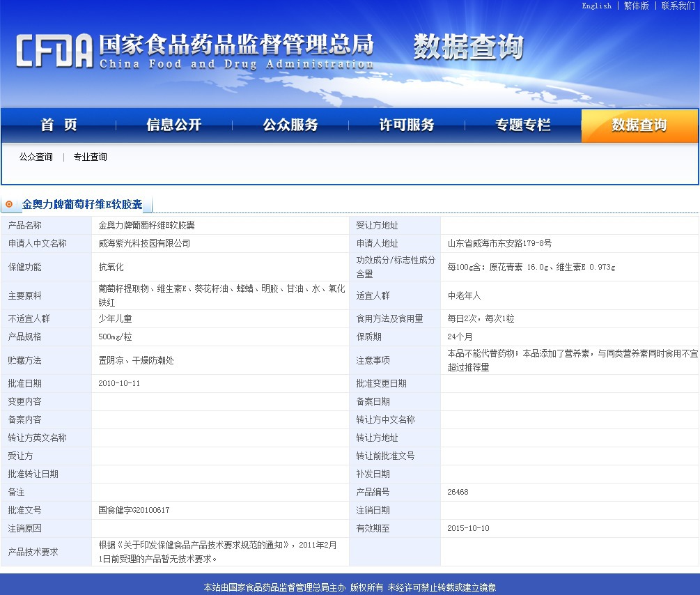Open the 信息公开 menu item
The width and height of the screenshot is (700, 595).
point(174,125)
